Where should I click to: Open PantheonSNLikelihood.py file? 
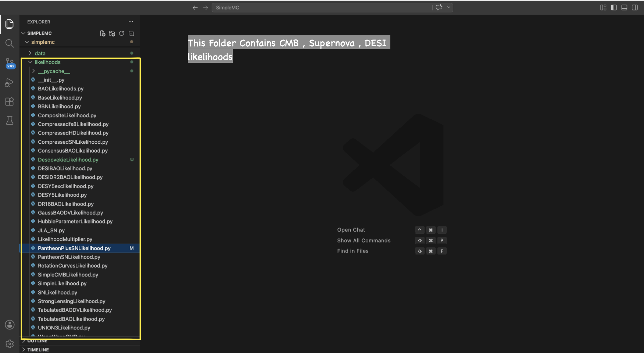tap(80, 257)
